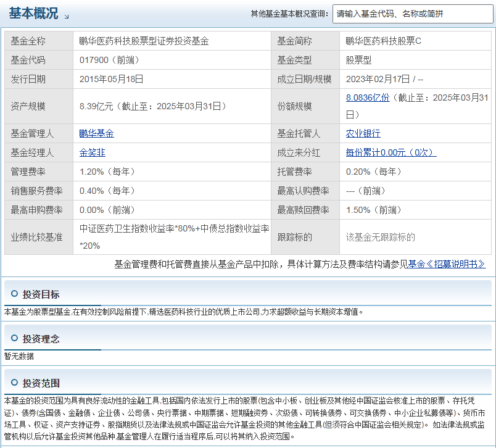496x448 pixels.
Task: Click the fund type value 股票型
Action: [x=358, y=60]
